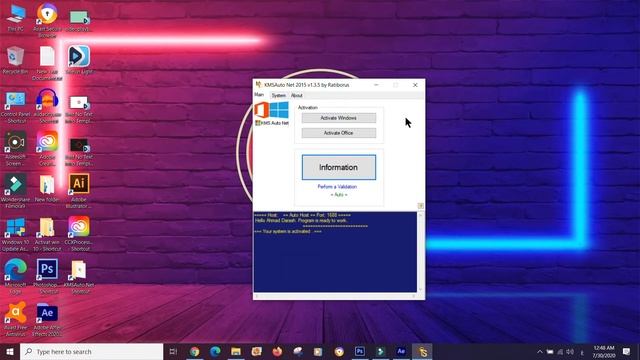Select the New folder desktop icon
640x360 pixels.
(x=47, y=189)
